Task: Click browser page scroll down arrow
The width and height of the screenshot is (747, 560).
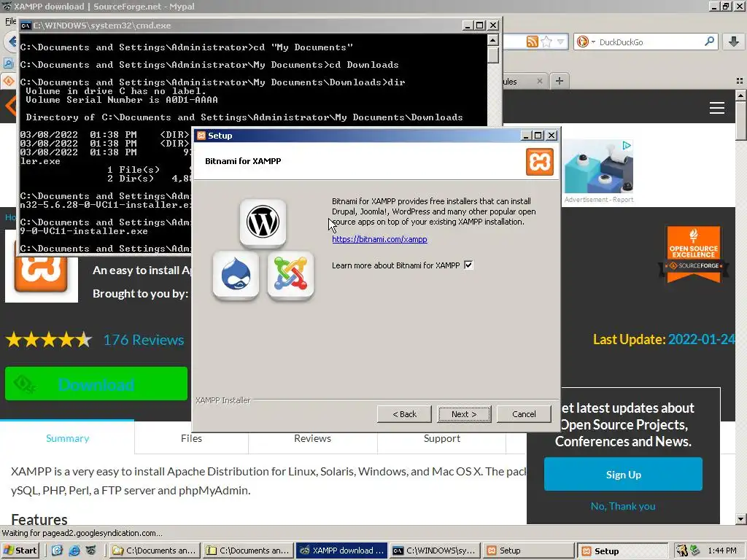Action: (x=740, y=518)
